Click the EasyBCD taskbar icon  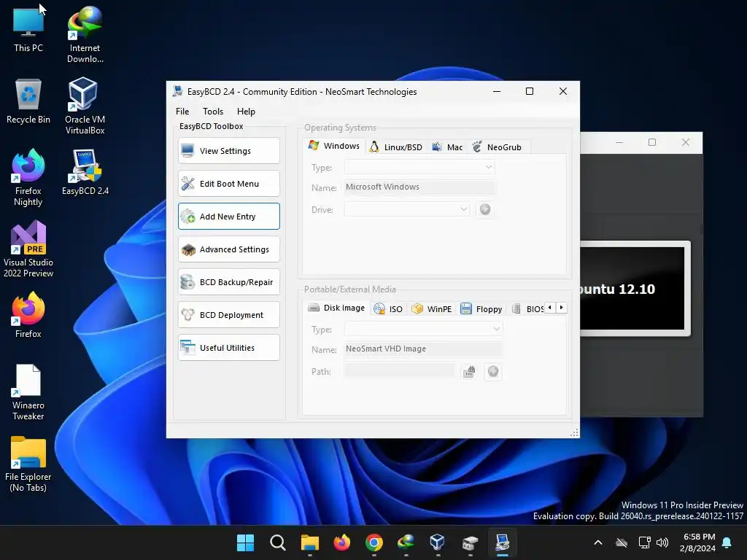coord(502,542)
